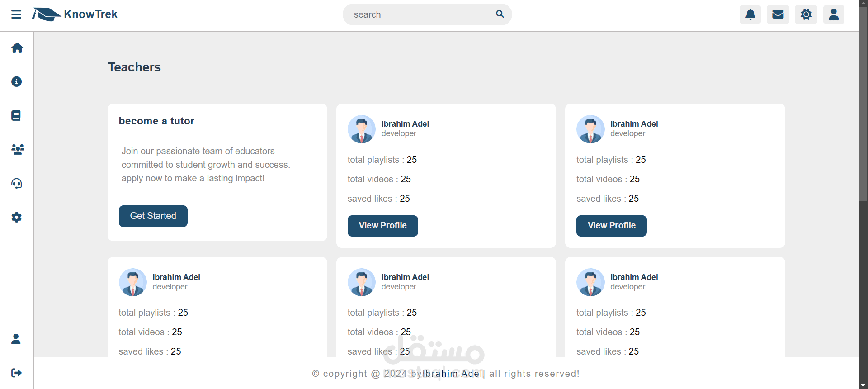Focus the search input field
This screenshot has height=389, width=868.
point(420,14)
